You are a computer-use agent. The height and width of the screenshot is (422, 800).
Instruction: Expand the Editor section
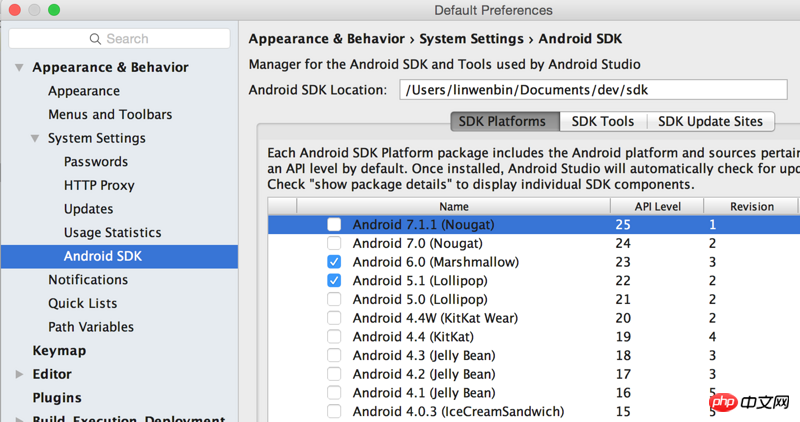pyautogui.click(x=19, y=374)
